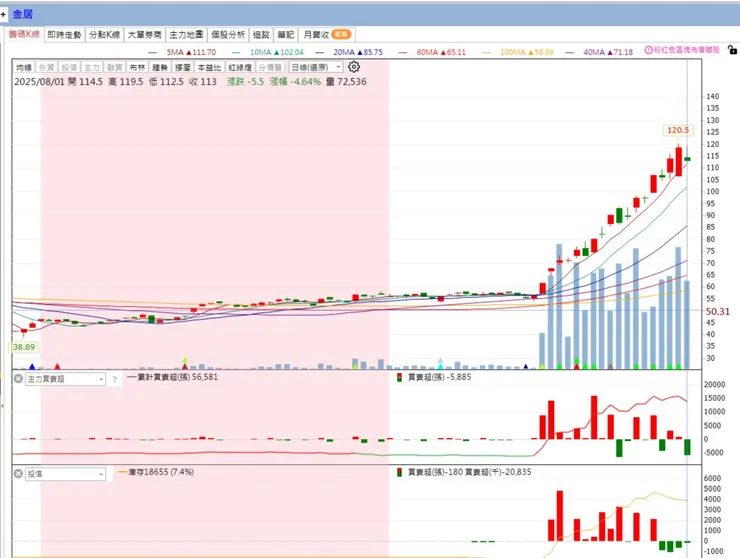Image resolution: width=740 pixels, height=558 pixels.
Task: Click the question mark help button
Action: [114, 380]
